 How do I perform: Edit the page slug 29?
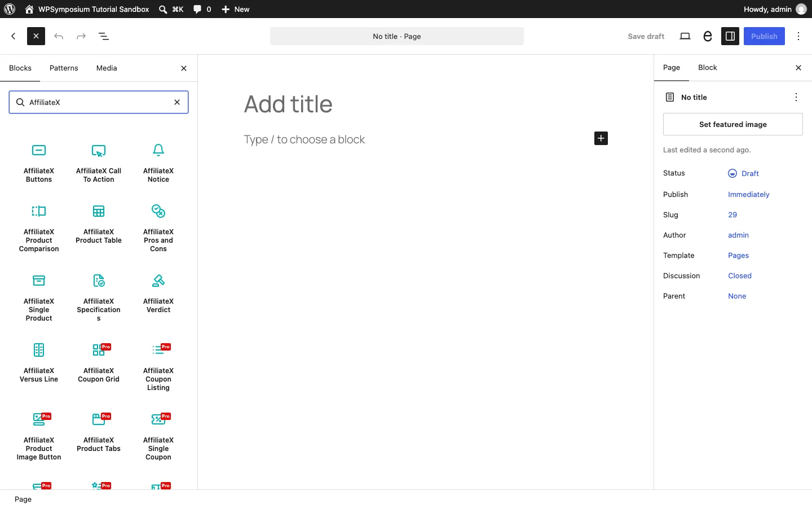(x=732, y=214)
